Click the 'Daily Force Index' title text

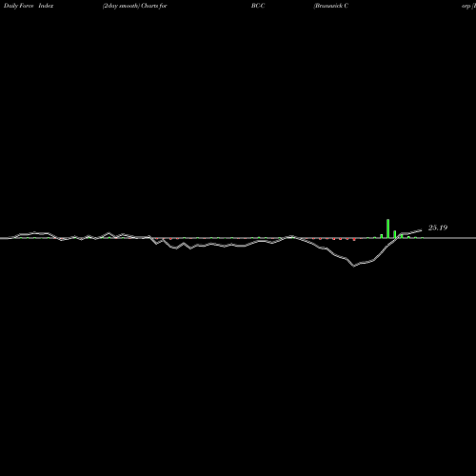(29, 6)
